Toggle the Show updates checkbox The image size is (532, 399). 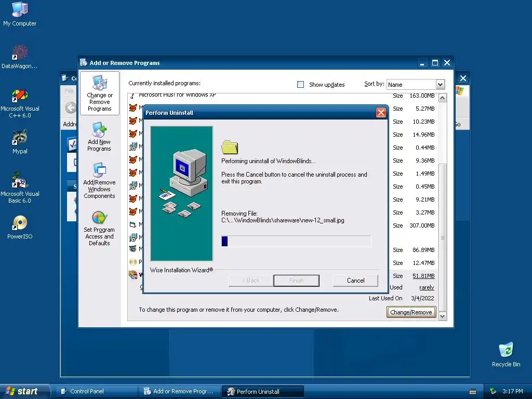(301, 85)
